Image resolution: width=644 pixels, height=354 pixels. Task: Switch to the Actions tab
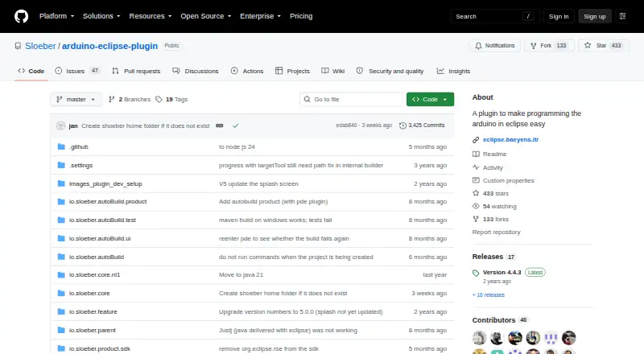coord(247,71)
